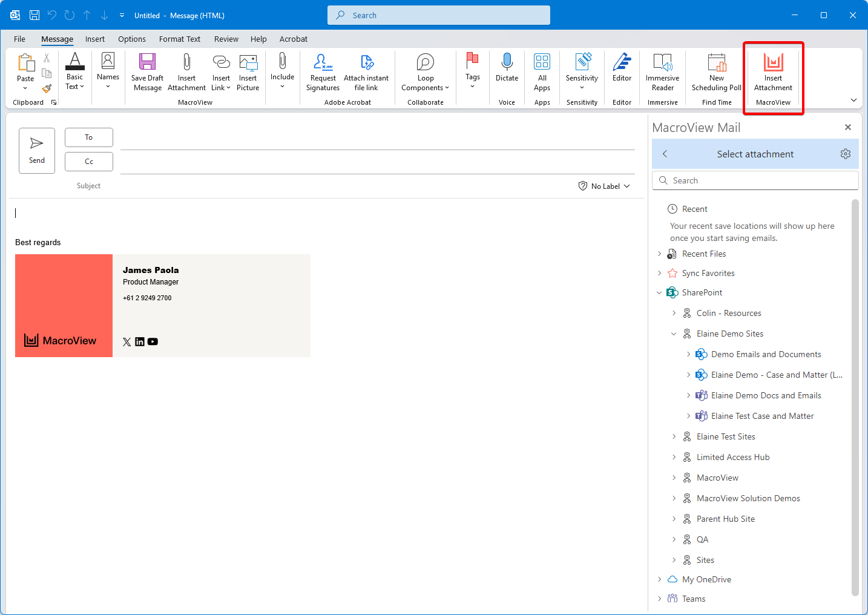
Task: Select Demo Emails and Documents site
Action: pos(766,354)
